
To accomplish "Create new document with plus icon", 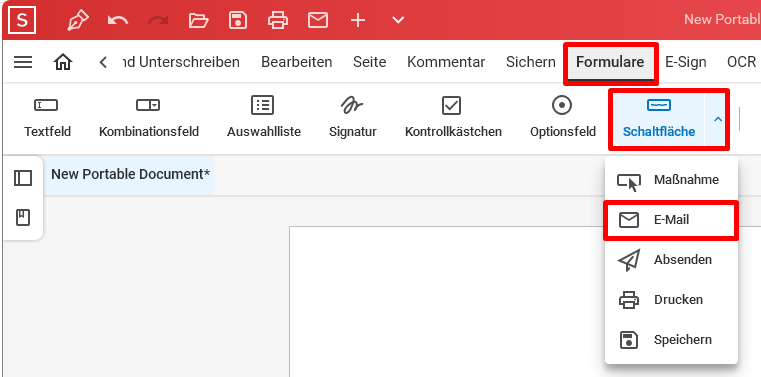I will coord(358,20).
